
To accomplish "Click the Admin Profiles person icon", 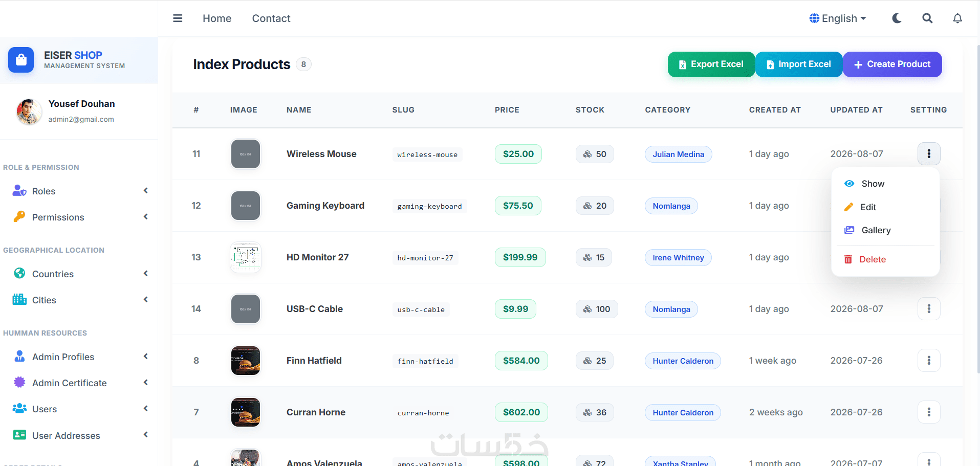I will [x=19, y=357].
